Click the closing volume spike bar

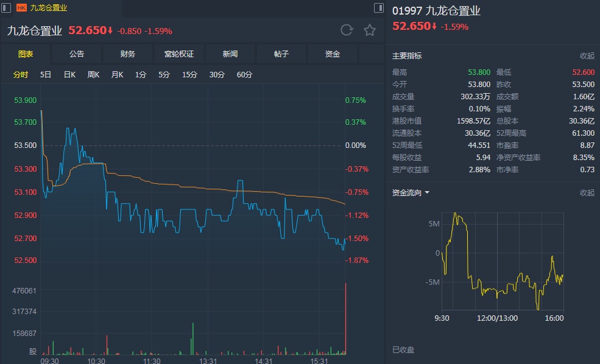pos(345,319)
